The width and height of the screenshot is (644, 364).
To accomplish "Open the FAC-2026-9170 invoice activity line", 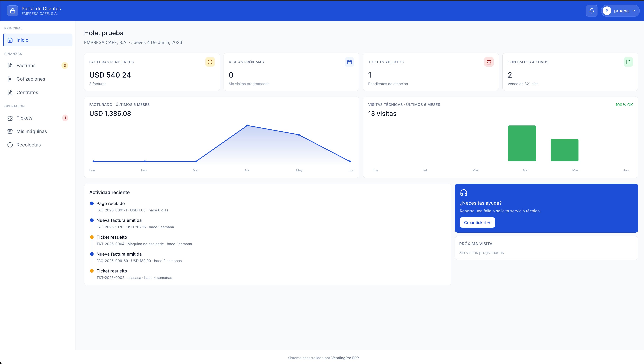I will coord(135,227).
